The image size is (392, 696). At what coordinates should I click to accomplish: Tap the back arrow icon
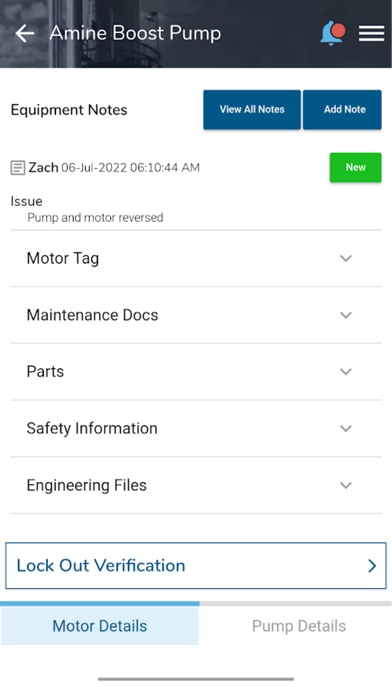24,33
